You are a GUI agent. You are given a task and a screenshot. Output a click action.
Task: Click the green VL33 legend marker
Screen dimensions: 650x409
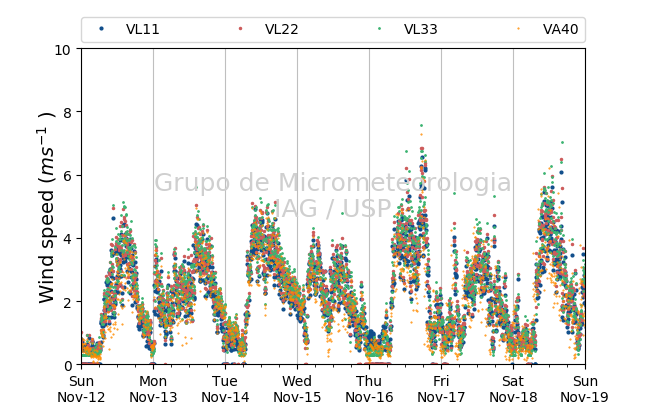point(380,29)
